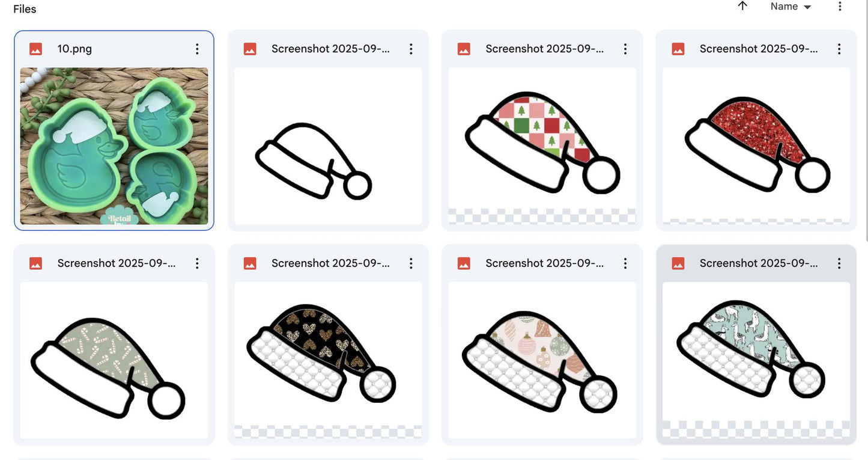Screen dimensions: 868x460
Task: Open options menu for ornaments hat file
Action: tap(625, 263)
